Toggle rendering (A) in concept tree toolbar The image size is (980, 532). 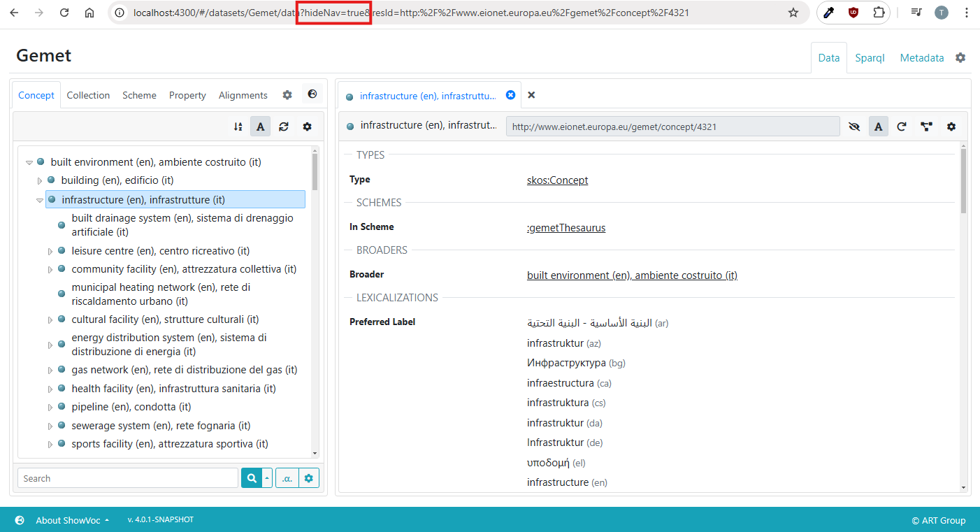coord(260,127)
